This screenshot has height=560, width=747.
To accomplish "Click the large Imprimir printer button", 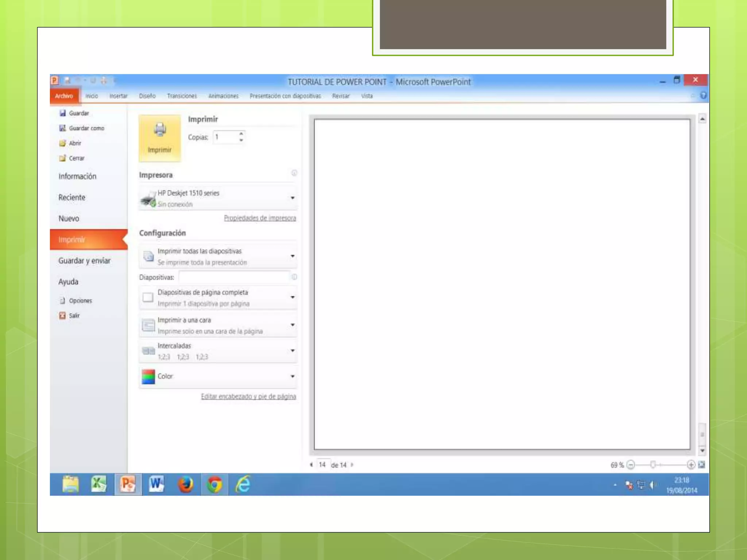I will pyautogui.click(x=160, y=138).
